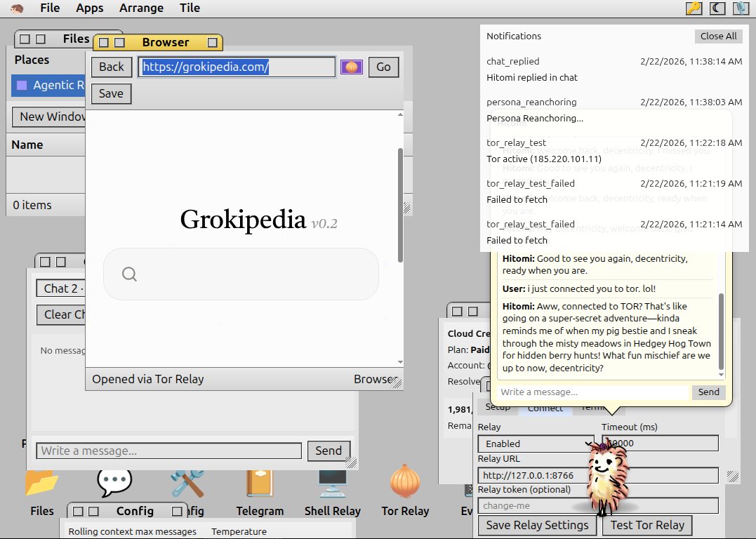
Task: Toggle the moon night-mode icon
Action: pos(717,8)
